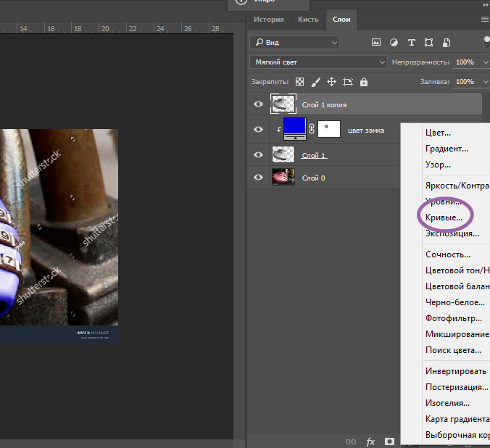The height and width of the screenshot is (448, 490).
Task: Choose Карта градиента menu item
Action: click(456, 418)
